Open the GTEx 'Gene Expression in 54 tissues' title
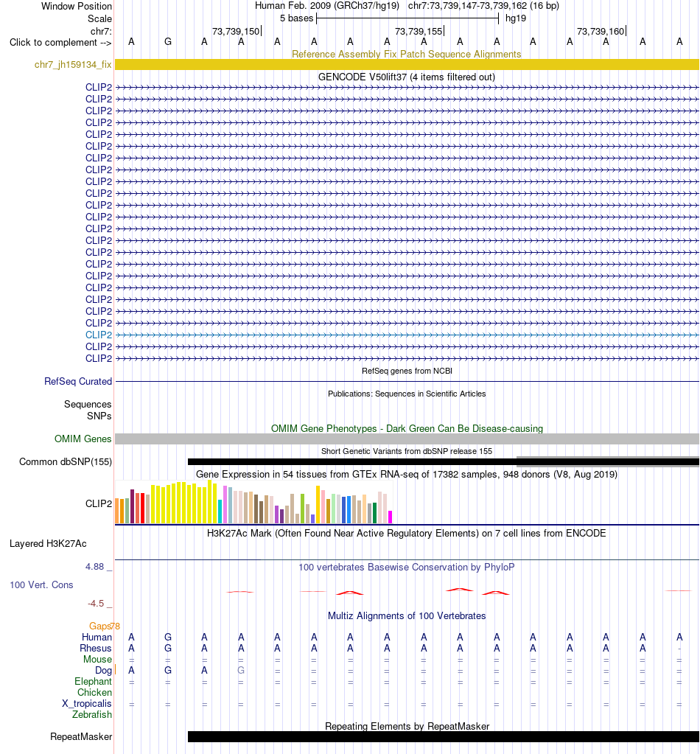This screenshot has height=754, width=700. tap(407, 474)
